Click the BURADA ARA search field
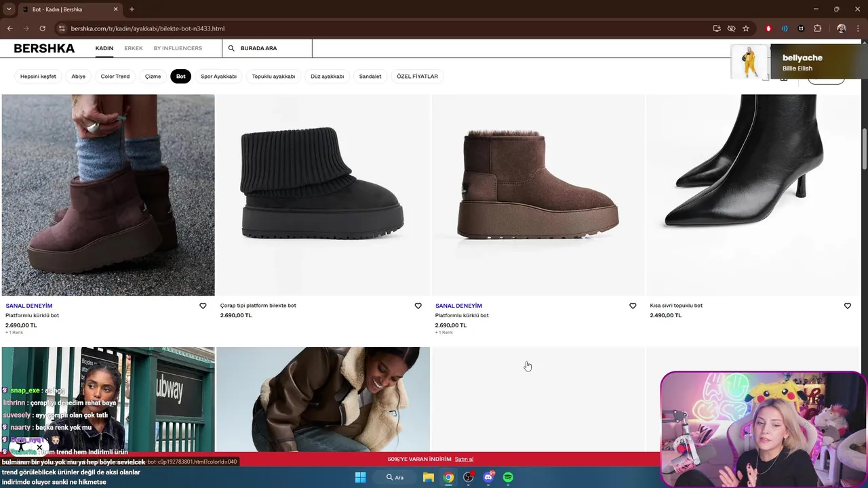Image resolution: width=868 pixels, height=488 pixels. (267, 48)
